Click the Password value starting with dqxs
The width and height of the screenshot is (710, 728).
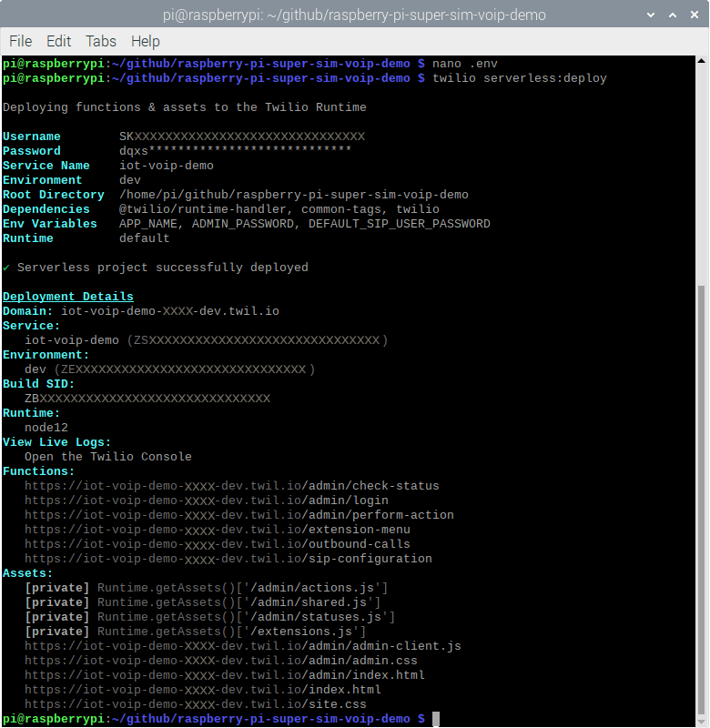tap(236, 150)
